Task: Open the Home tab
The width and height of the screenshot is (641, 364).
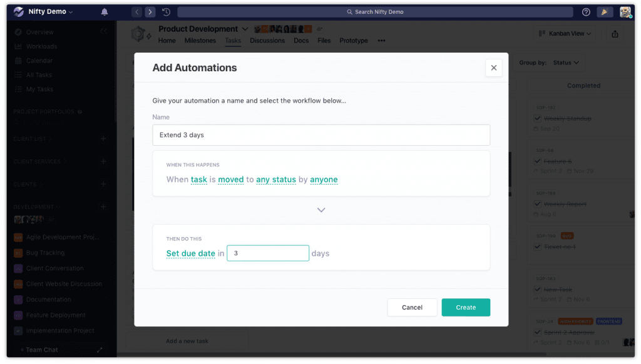Action: coord(167,41)
